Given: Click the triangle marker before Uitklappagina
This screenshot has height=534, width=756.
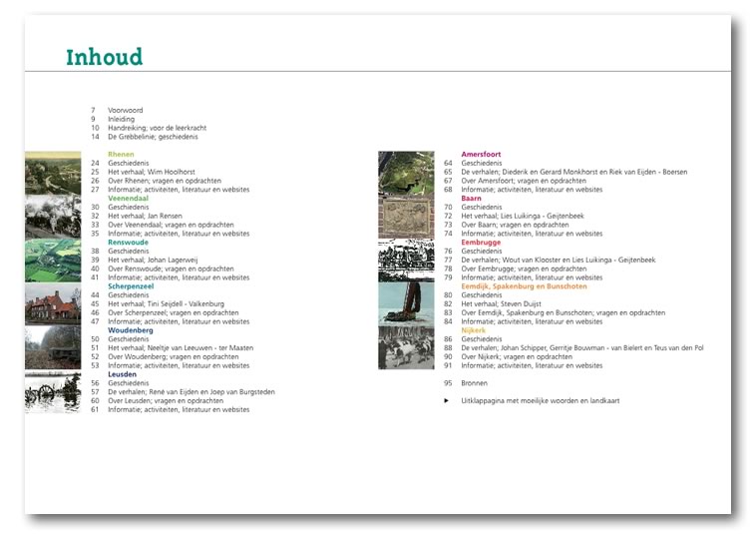Looking at the screenshot, I should (x=447, y=400).
